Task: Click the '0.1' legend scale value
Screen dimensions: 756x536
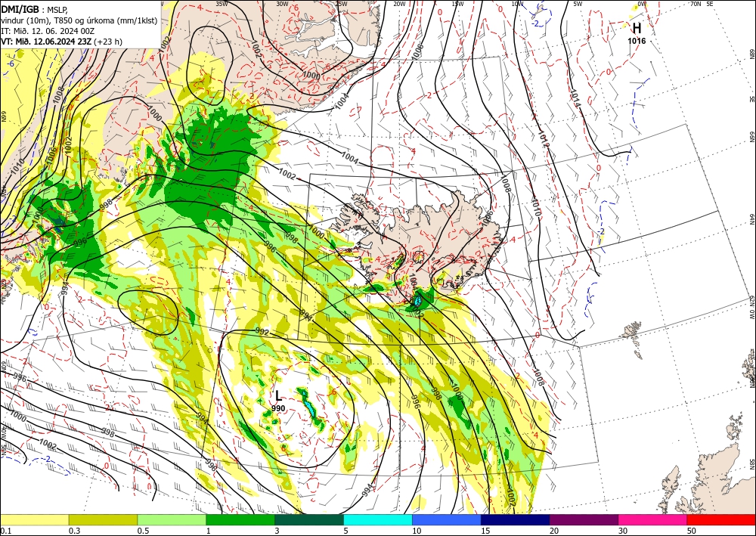Action: point(5,531)
